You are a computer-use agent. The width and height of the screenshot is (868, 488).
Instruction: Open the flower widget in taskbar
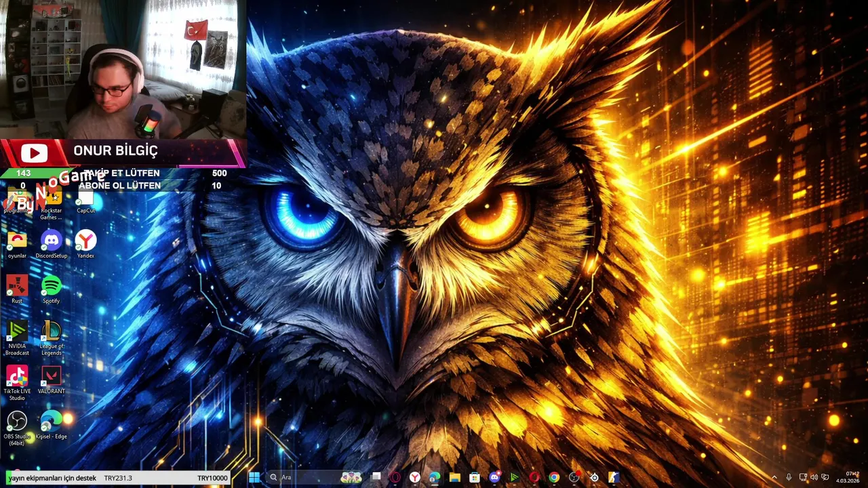pyautogui.click(x=351, y=478)
